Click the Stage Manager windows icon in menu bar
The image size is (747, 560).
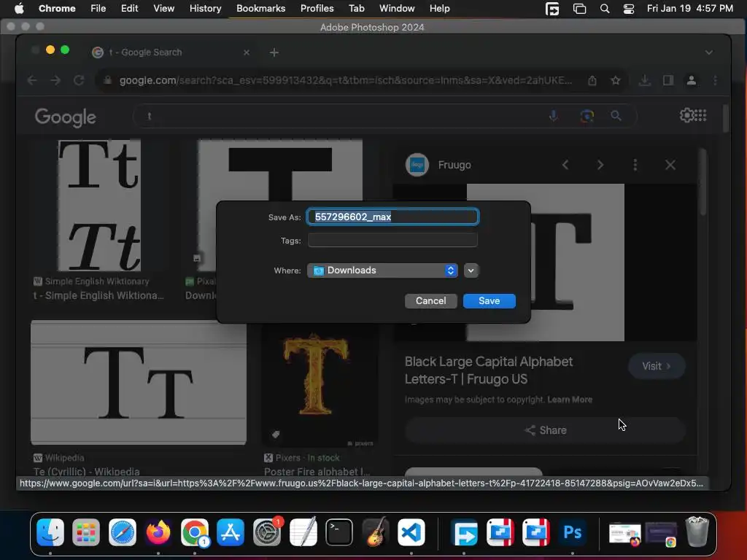coord(579,9)
